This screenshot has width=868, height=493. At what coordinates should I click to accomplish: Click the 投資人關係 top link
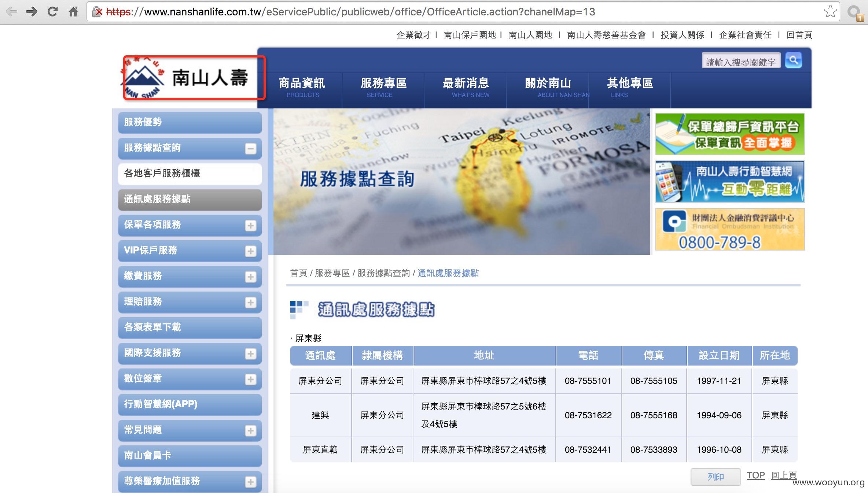[x=682, y=35]
